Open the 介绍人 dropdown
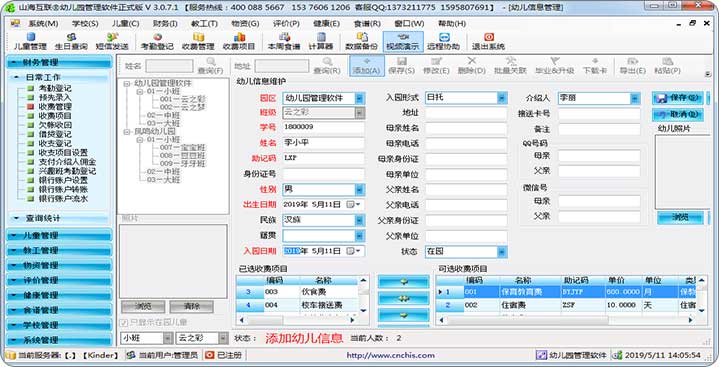 (635, 98)
